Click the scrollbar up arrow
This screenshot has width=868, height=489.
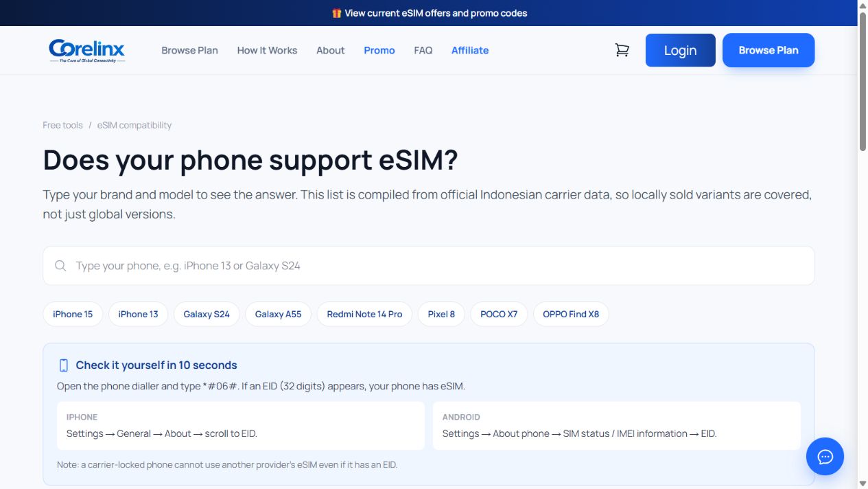pos(863,5)
